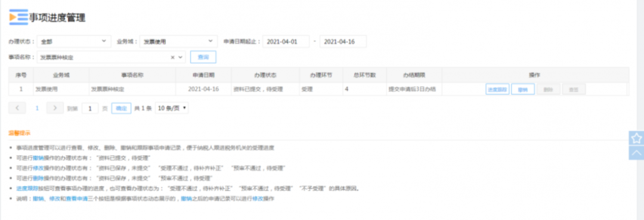The height and width of the screenshot is (220, 644).
Task: Click the 办结期限 column header
Action: (x=414, y=75)
